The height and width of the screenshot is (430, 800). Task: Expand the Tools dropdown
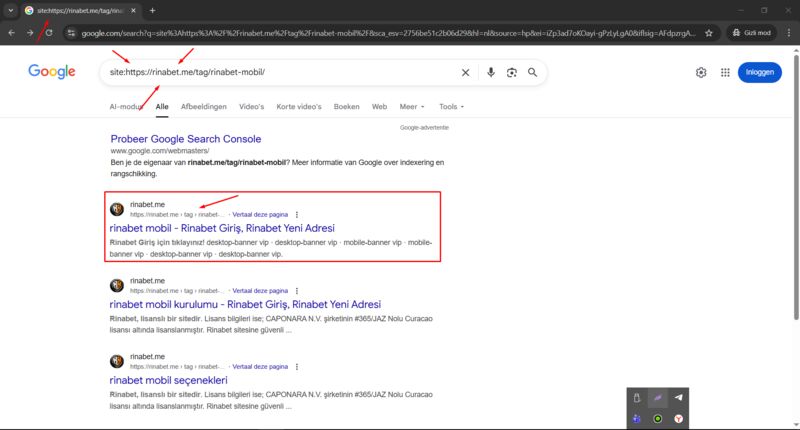[x=451, y=106]
